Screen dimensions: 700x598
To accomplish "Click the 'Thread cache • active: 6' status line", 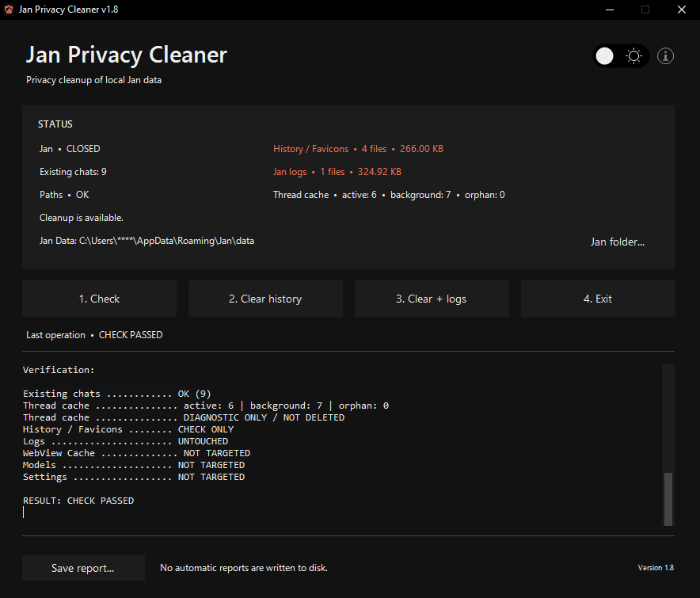I will pos(389,195).
